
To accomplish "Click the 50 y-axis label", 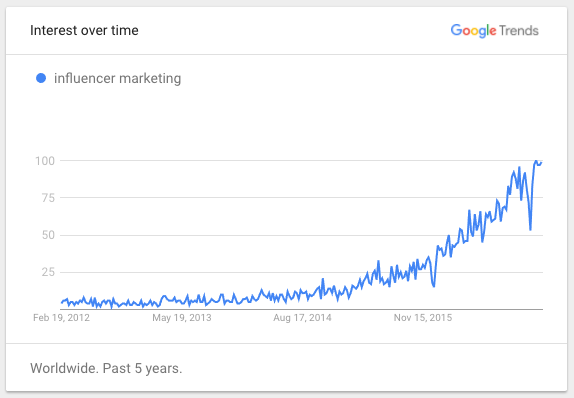I will coord(48,235).
